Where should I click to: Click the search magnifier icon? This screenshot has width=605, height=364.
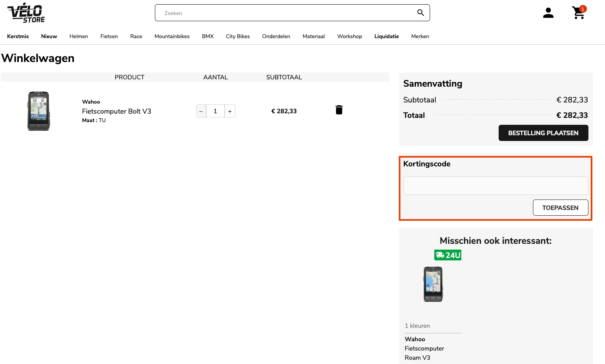pyautogui.click(x=420, y=13)
